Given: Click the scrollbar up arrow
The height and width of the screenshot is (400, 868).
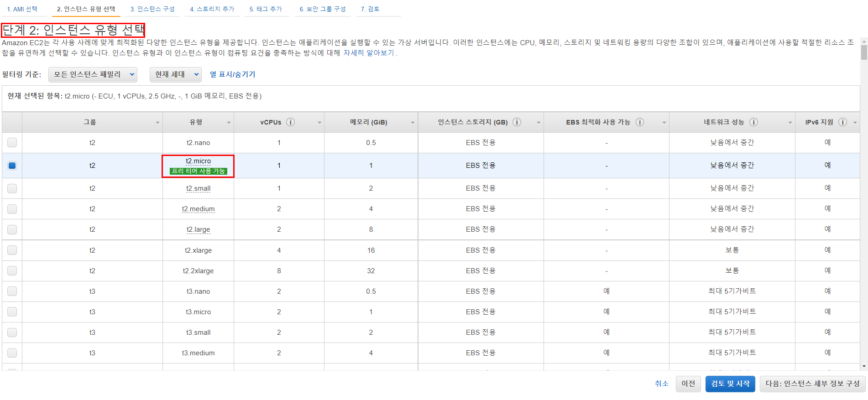Looking at the screenshot, I should 864,41.
